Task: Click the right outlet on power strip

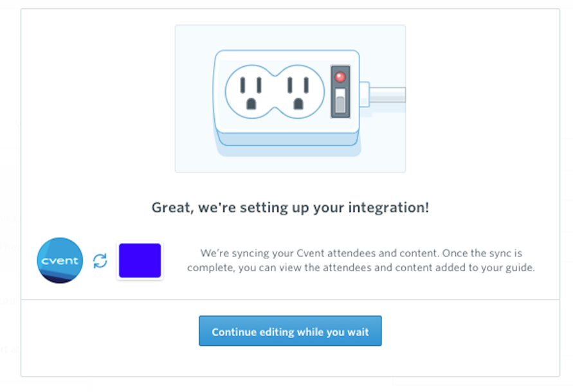Action: (298, 92)
